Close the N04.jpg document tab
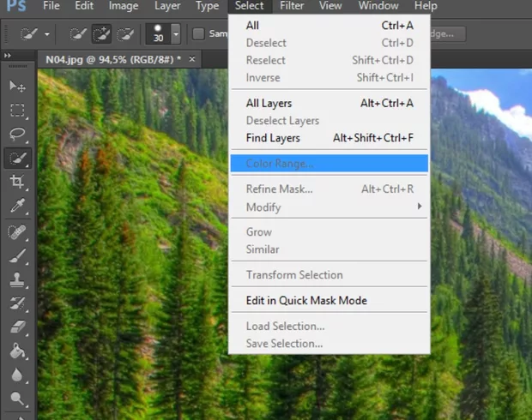Image resolution: width=532 pixels, height=420 pixels. click(x=192, y=59)
